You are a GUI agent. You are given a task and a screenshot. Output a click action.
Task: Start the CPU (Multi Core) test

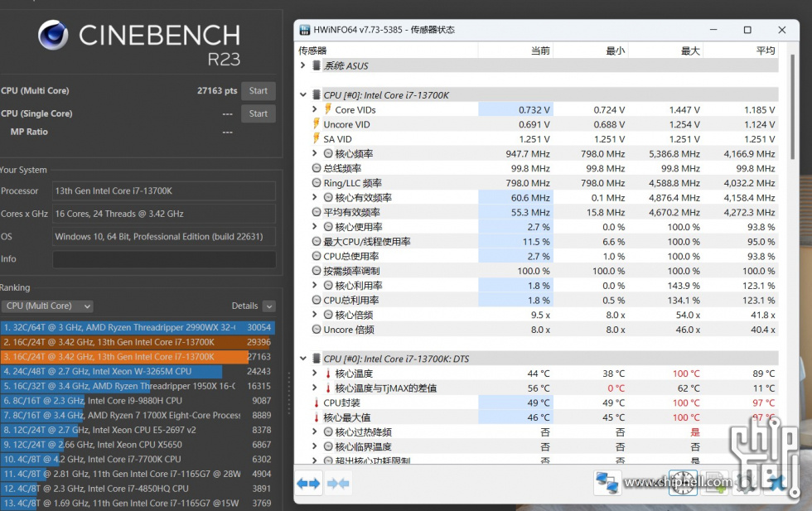point(258,90)
